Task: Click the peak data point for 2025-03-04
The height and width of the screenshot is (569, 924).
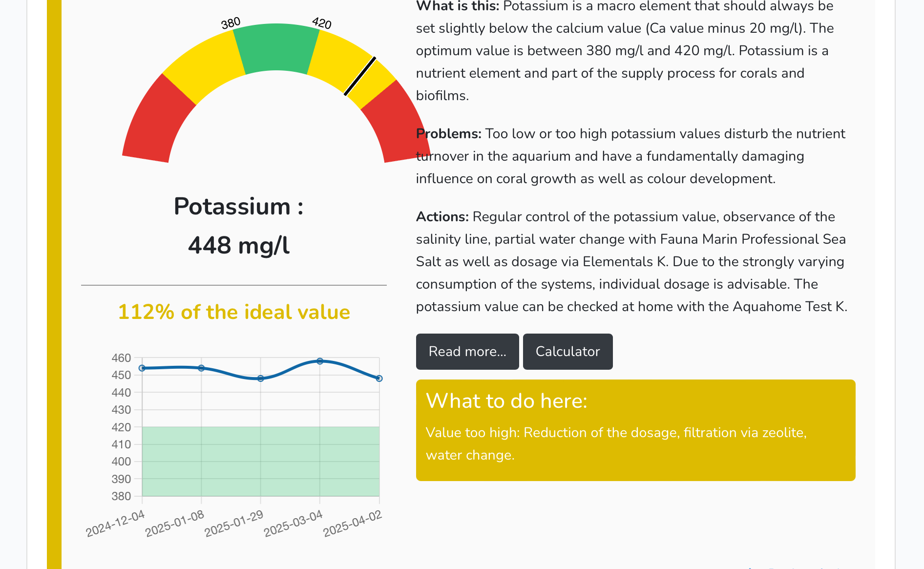Action: [320, 361]
